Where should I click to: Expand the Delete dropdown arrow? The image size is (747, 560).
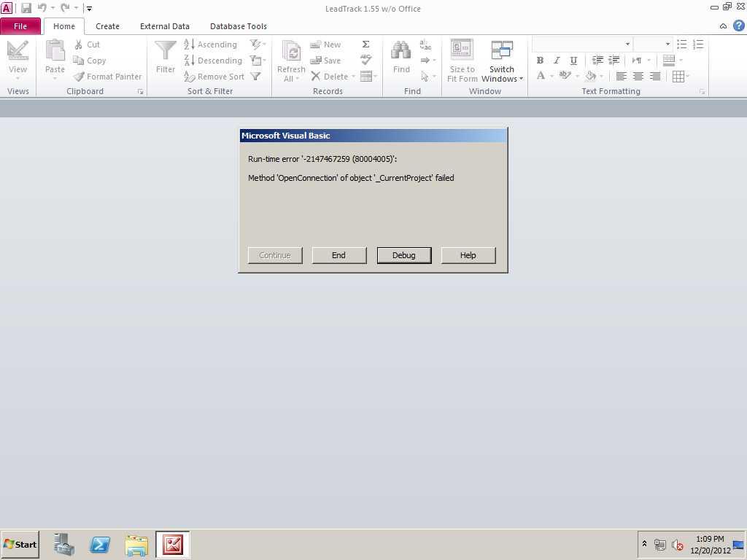pos(354,77)
